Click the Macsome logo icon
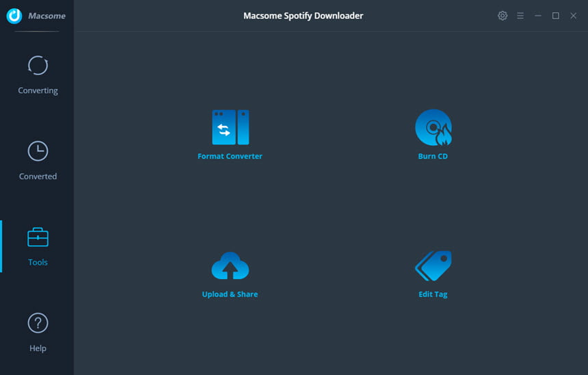 coord(14,16)
